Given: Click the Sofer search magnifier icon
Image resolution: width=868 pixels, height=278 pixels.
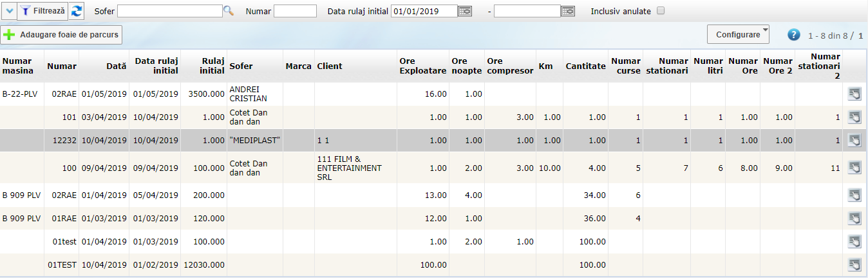Looking at the screenshot, I should pyautogui.click(x=229, y=11).
